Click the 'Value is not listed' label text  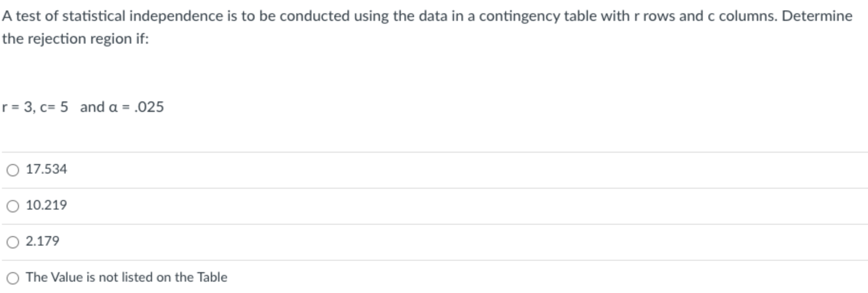(x=126, y=277)
